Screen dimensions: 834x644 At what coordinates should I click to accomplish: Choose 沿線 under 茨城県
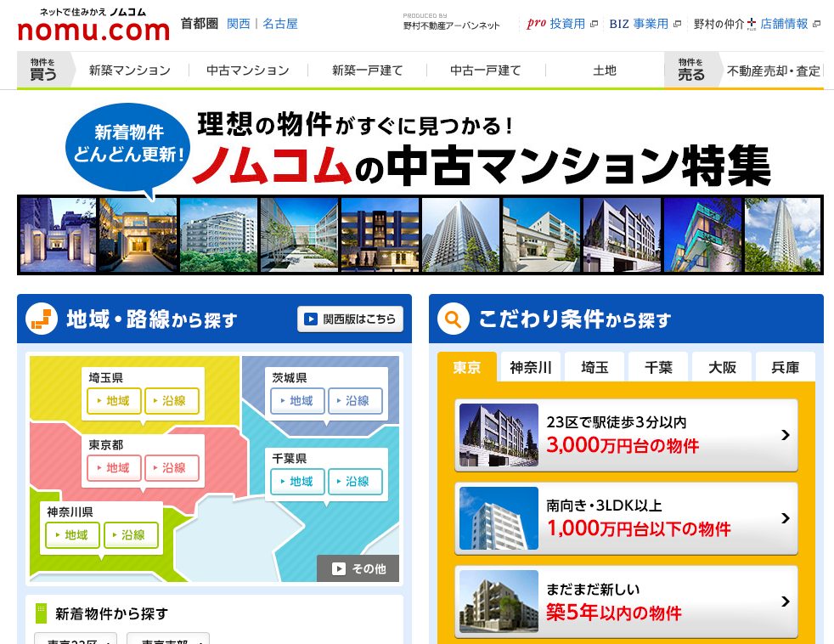355,401
